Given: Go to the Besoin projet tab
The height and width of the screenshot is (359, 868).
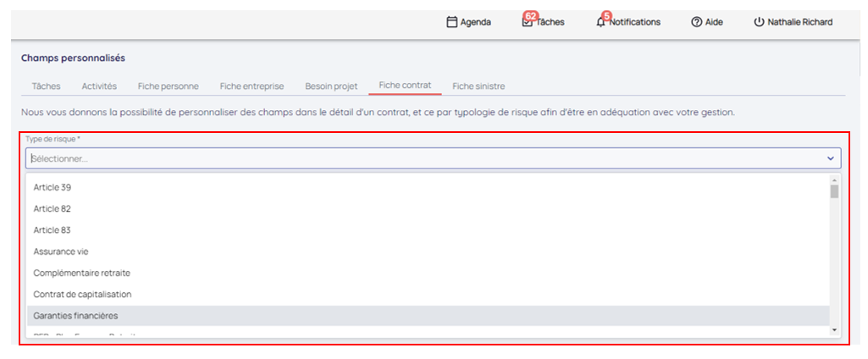Looking at the screenshot, I should pos(331,86).
